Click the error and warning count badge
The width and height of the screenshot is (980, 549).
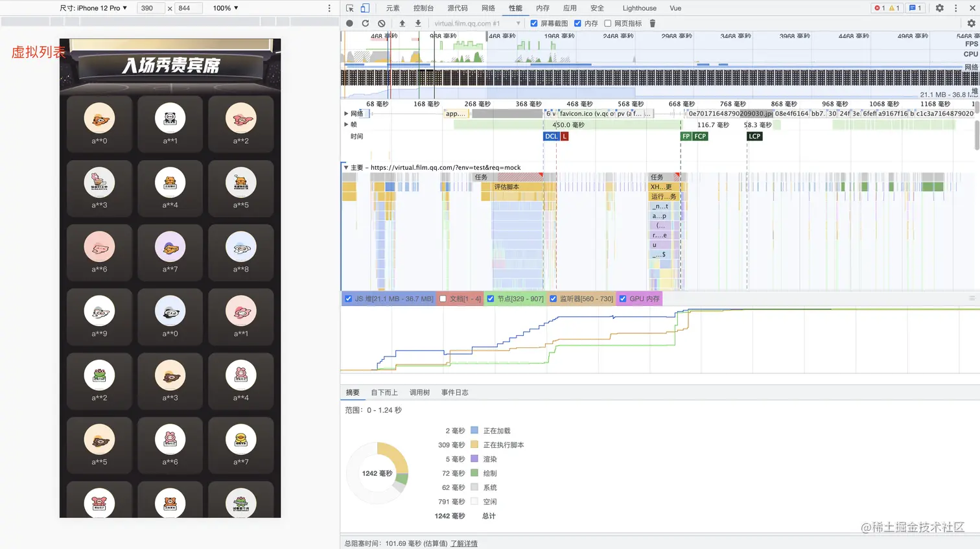point(887,8)
